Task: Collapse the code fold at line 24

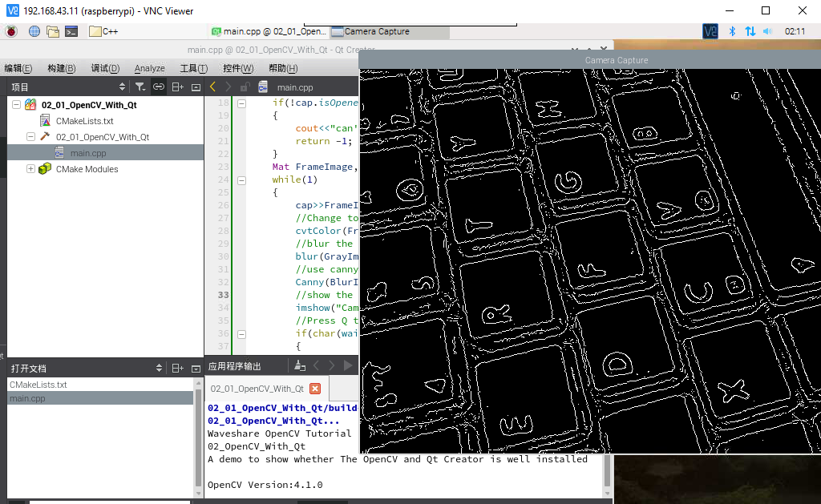Action: coord(241,180)
